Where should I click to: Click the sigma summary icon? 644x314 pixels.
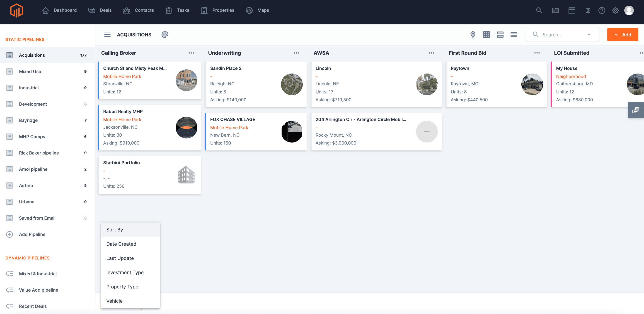click(x=588, y=10)
